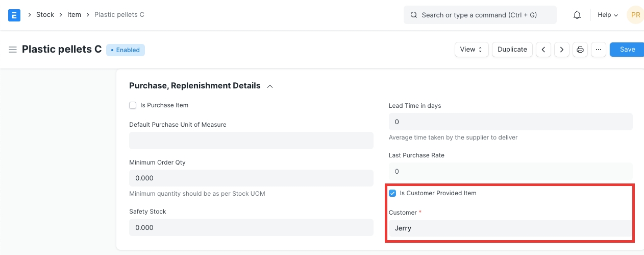The image size is (644, 255).
Task: Go to previous item with left arrow
Action: point(543,50)
